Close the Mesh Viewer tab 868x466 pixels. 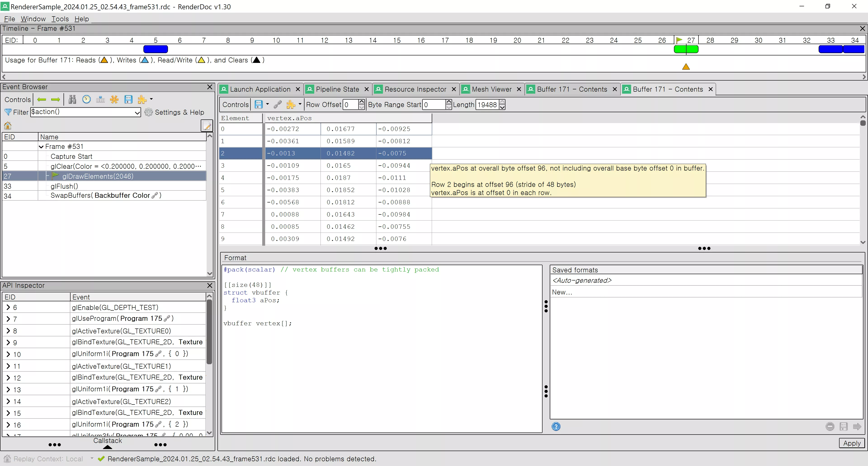(519, 89)
